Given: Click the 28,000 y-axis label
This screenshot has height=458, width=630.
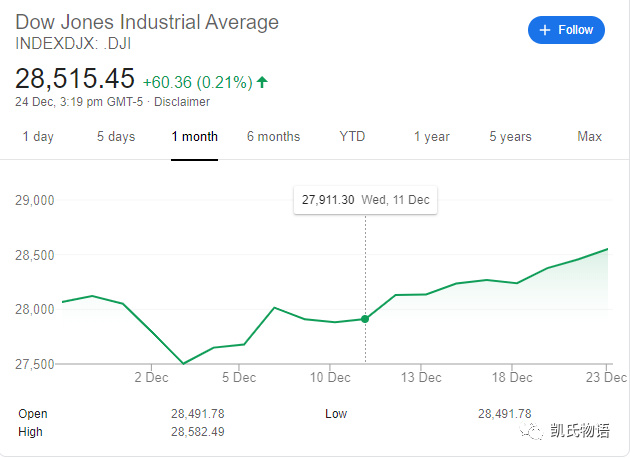Looking at the screenshot, I should pyautogui.click(x=35, y=309).
